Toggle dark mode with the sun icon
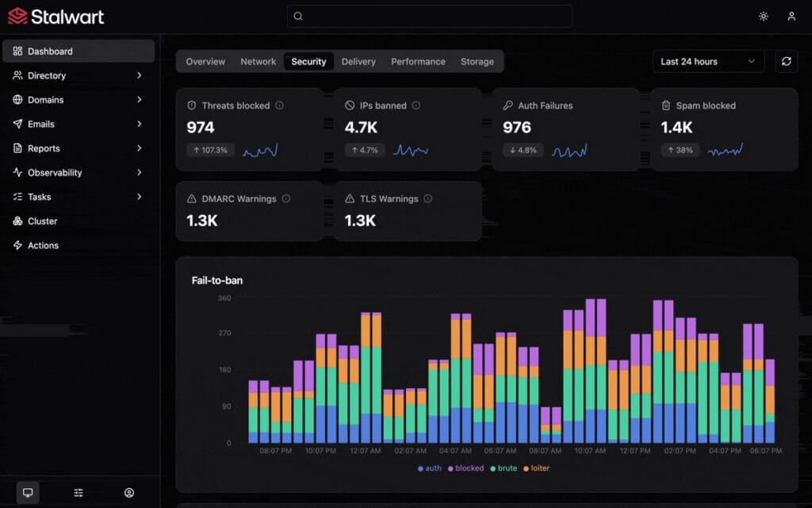812x508 pixels. pos(763,16)
